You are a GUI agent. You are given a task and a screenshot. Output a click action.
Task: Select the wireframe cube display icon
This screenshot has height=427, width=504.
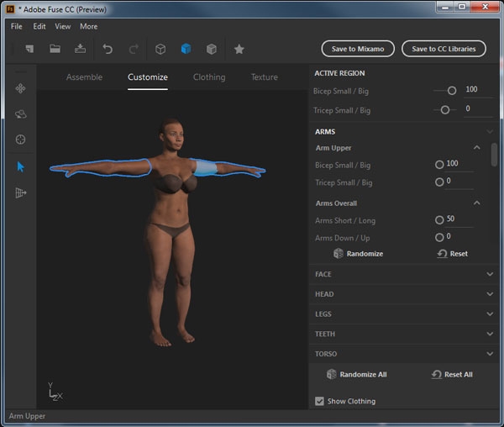(x=160, y=49)
